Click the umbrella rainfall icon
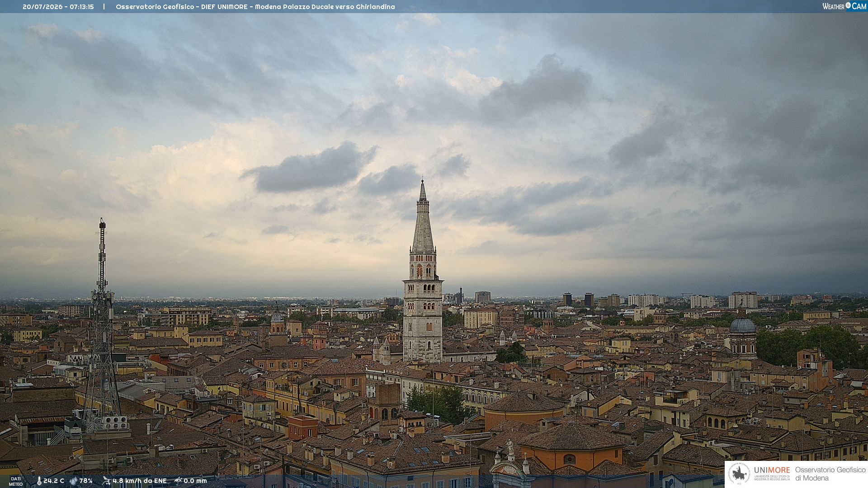 [x=178, y=481]
